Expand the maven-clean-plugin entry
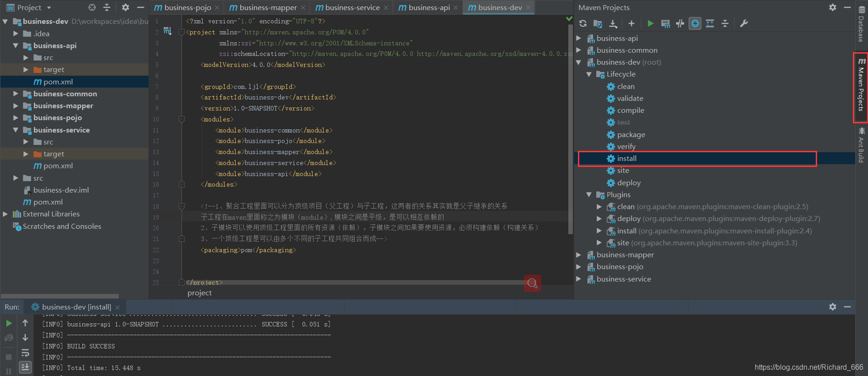The width and height of the screenshot is (868, 376). coord(599,207)
